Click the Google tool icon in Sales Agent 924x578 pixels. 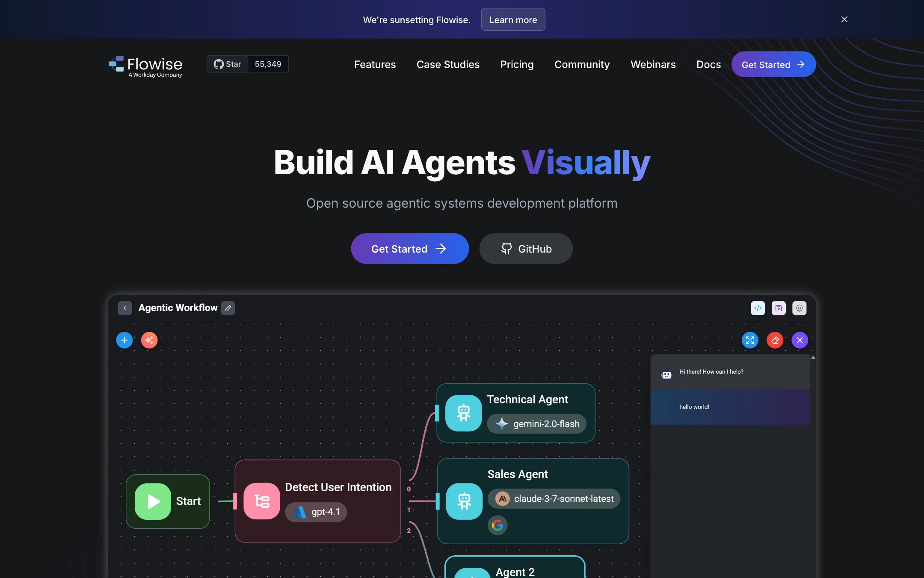pos(498,525)
